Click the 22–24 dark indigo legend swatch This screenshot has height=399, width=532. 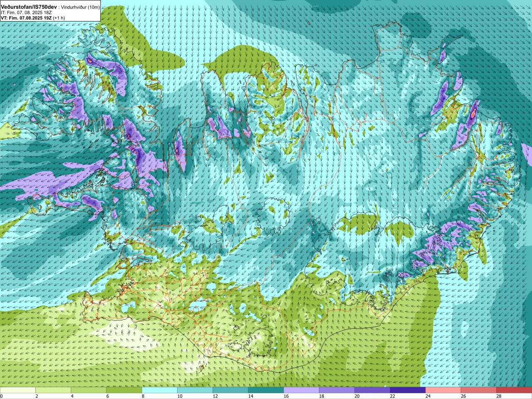point(408,390)
